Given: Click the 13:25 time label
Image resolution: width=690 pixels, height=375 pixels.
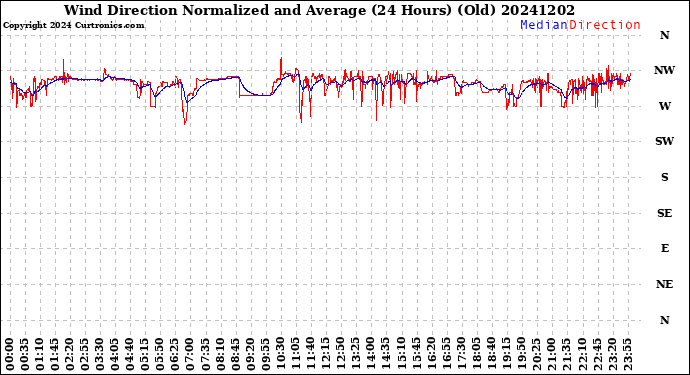Looking at the screenshot, I should (356, 355).
